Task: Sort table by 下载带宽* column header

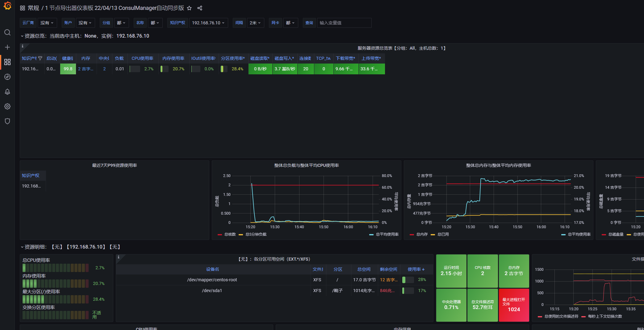Action: point(345,58)
